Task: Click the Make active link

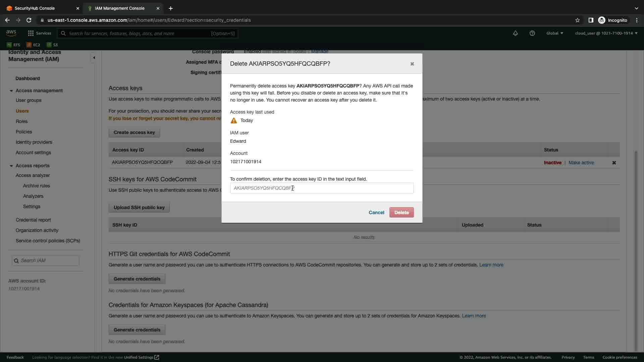Action: tap(581, 163)
